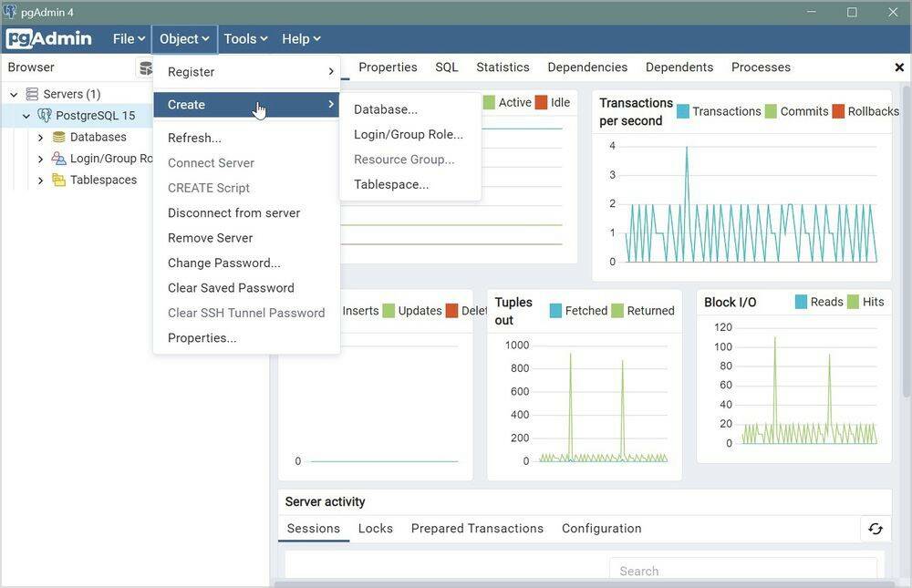The image size is (912, 588).
Task: Click the Servers group icon in tree
Action: pyautogui.click(x=32, y=94)
